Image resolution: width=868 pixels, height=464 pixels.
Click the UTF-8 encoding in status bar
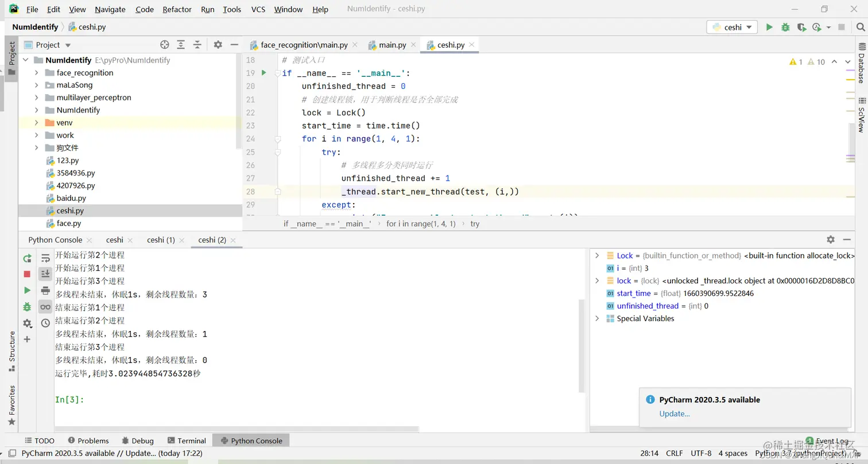[701, 453]
